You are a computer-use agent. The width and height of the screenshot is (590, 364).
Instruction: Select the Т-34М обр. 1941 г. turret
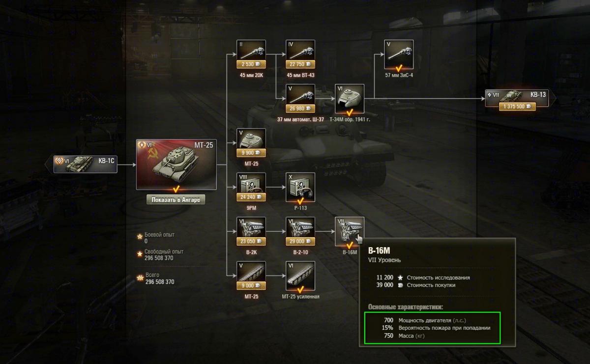point(350,99)
